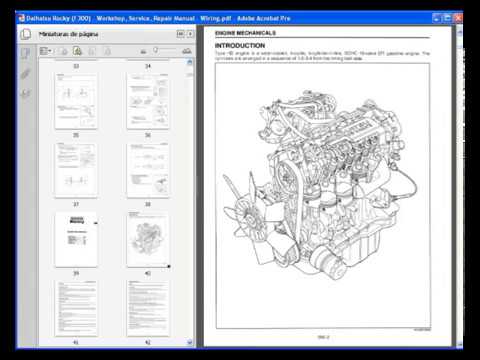Click the INTRODUCTION heading in the document

coord(240,46)
